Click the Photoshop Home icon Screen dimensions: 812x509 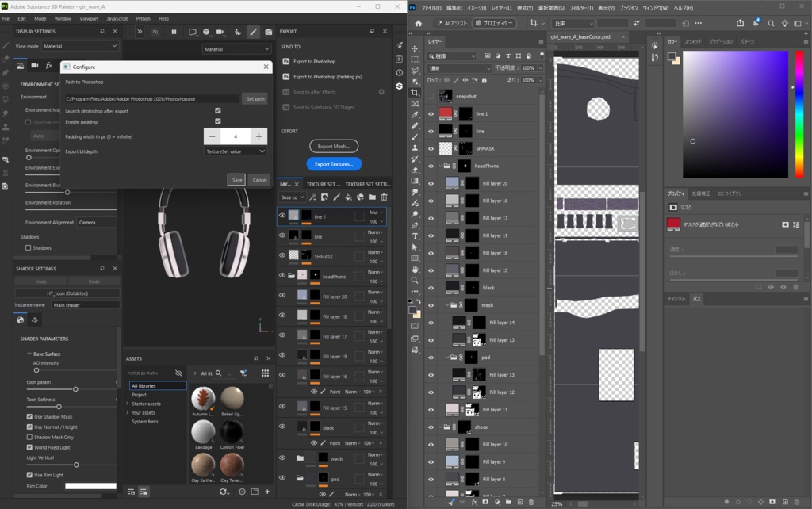click(x=419, y=23)
